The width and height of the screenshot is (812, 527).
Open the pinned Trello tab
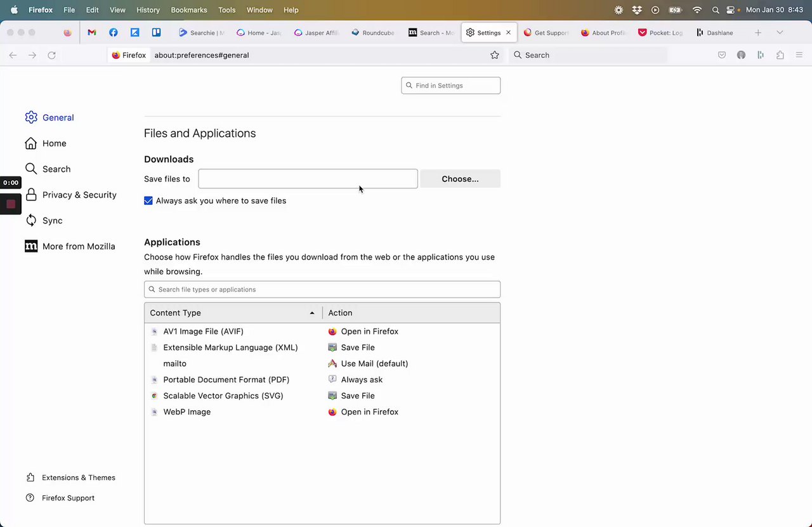[156, 32]
